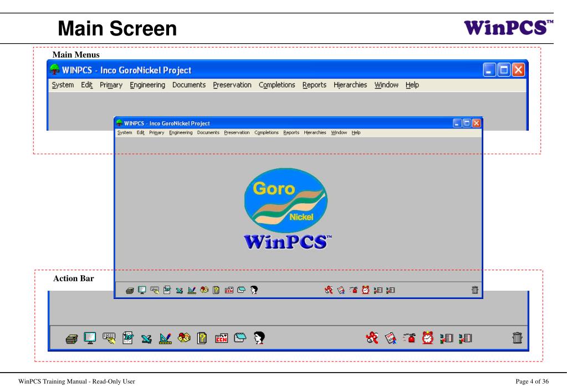567x392 pixels.
Task: Open the Hierarchies menu in enlarged Main Menus bar
Action: [350, 85]
